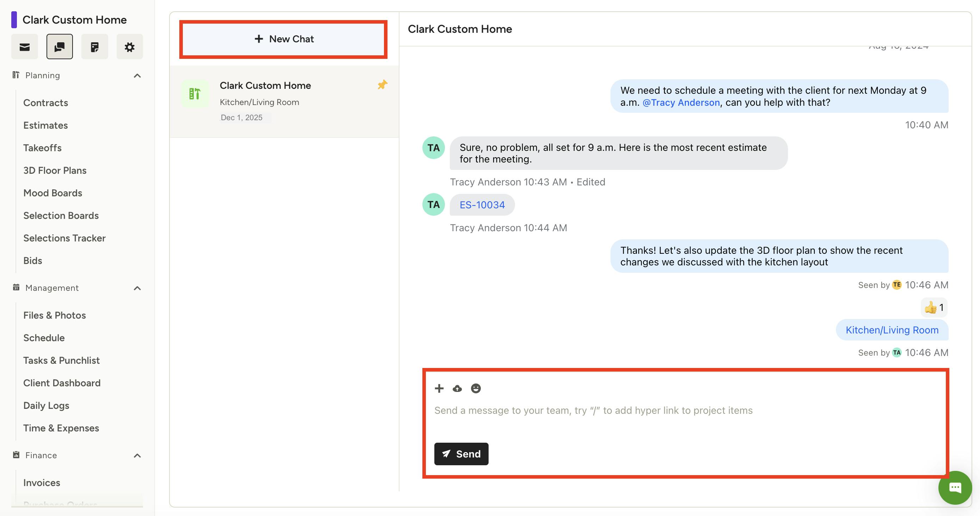Viewport: 980px width, 516px height.
Task: Click the Kitchen/Living Room message link
Action: (892, 330)
